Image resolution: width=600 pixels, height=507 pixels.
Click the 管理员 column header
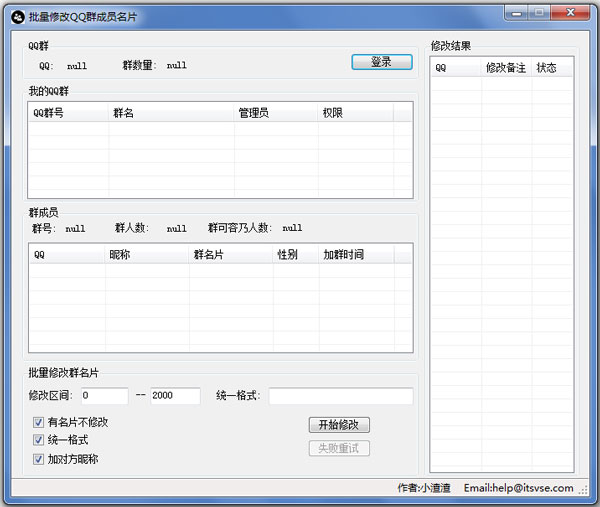[275, 113]
